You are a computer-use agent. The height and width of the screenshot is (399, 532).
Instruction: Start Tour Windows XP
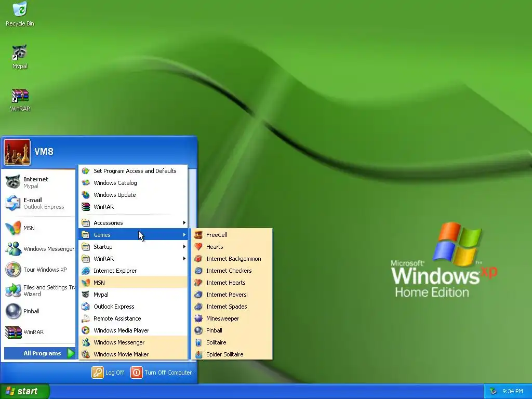pyautogui.click(x=38, y=270)
